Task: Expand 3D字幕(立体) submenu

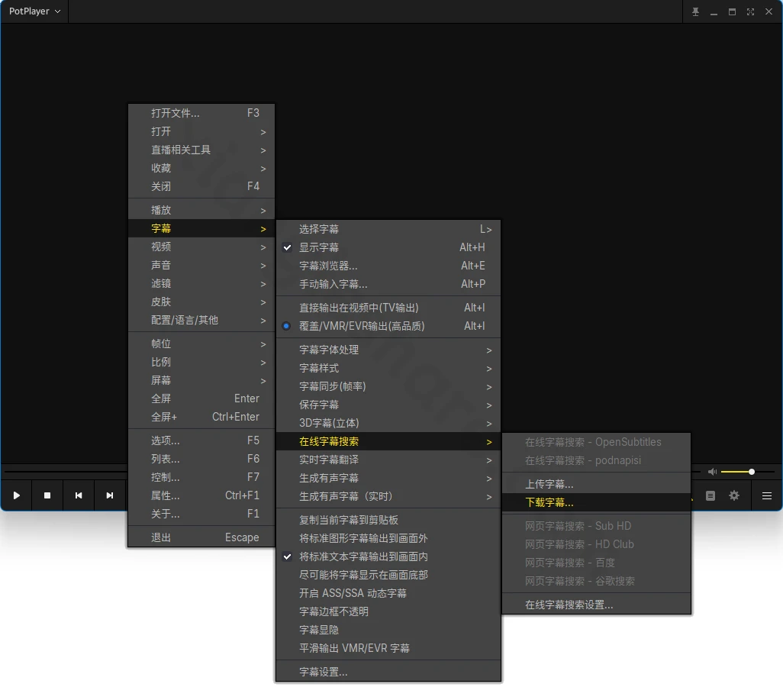Action: (388, 423)
